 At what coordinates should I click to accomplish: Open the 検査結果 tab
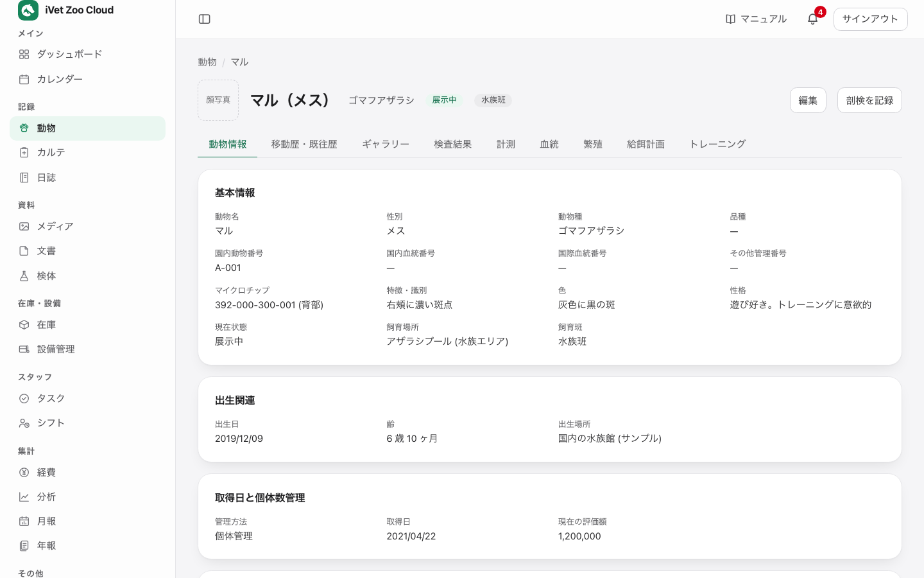(453, 144)
